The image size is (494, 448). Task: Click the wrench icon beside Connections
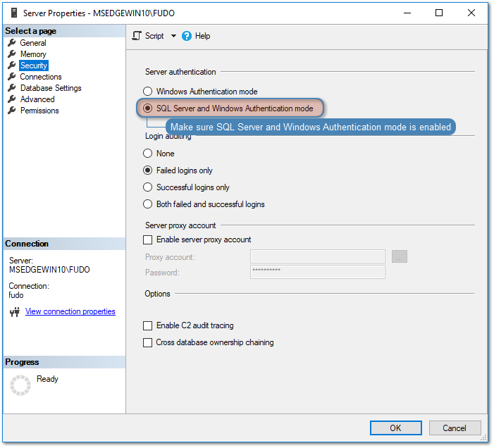click(x=12, y=77)
